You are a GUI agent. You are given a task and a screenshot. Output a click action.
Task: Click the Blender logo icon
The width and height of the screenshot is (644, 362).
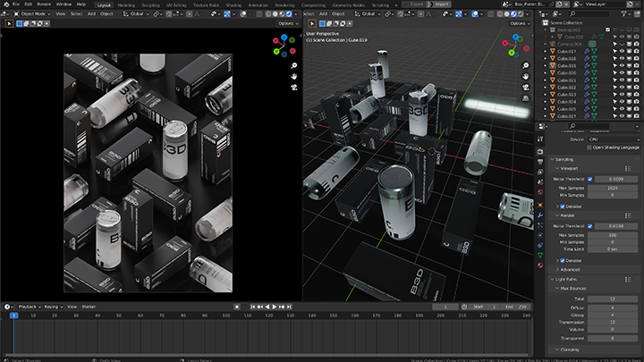pos(6,4)
